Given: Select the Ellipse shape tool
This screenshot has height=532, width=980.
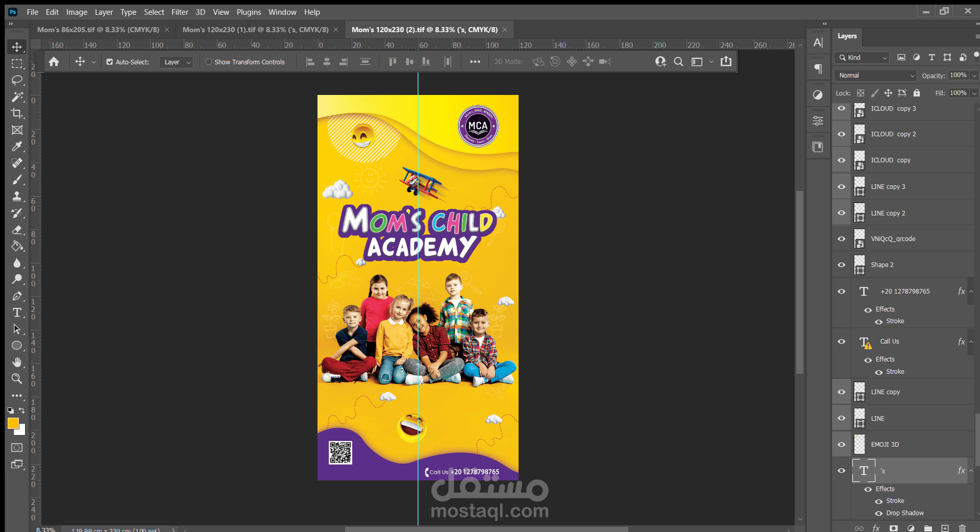Looking at the screenshot, I should (x=17, y=346).
